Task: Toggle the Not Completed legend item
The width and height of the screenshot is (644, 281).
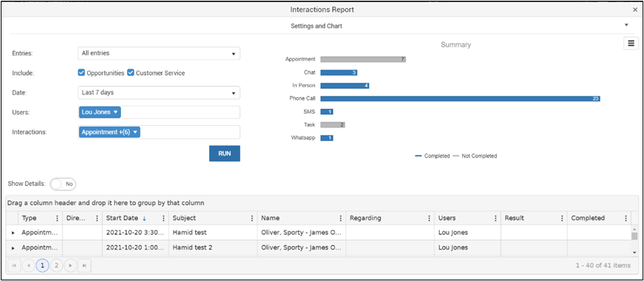Action: pyautogui.click(x=475, y=156)
